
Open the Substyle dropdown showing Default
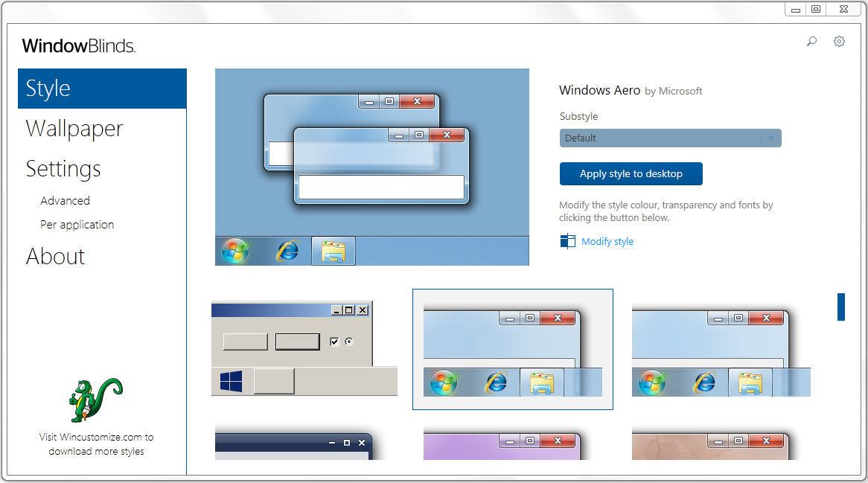point(669,138)
